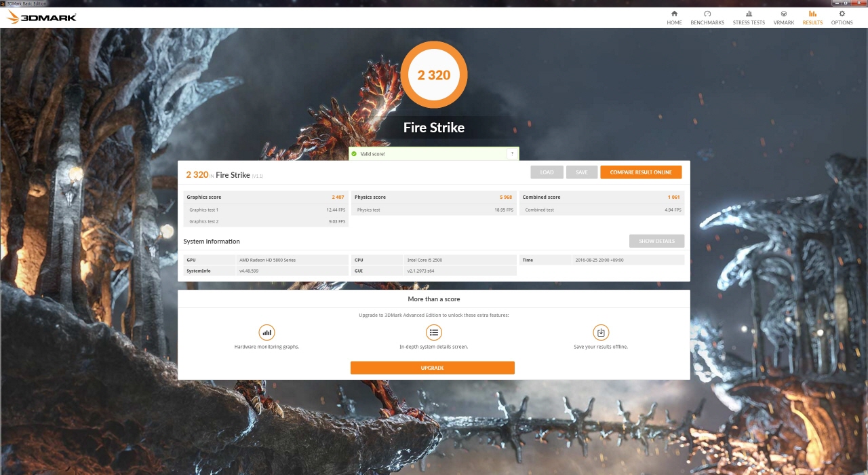
Task: Compare the result online
Action: coord(641,172)
